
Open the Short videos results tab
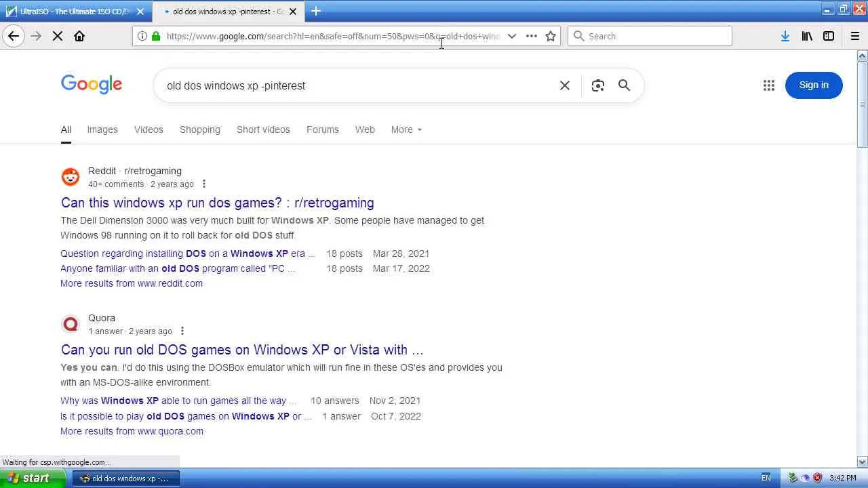coord(263,129)
